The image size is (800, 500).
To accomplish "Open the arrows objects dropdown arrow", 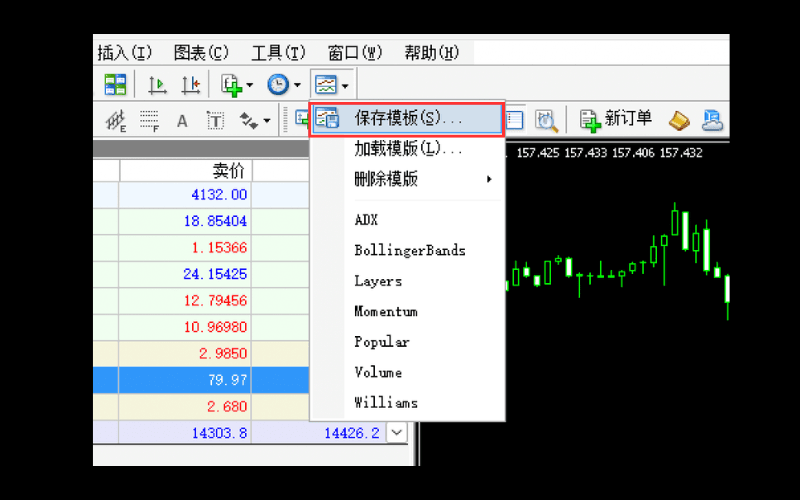I will click(x=267, y=121).
